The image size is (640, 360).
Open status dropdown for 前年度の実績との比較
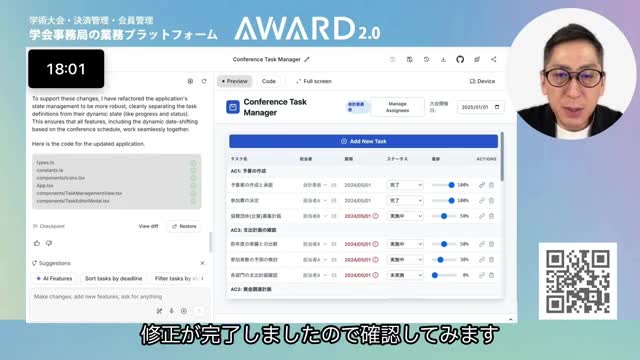click(x=405, y=244)
